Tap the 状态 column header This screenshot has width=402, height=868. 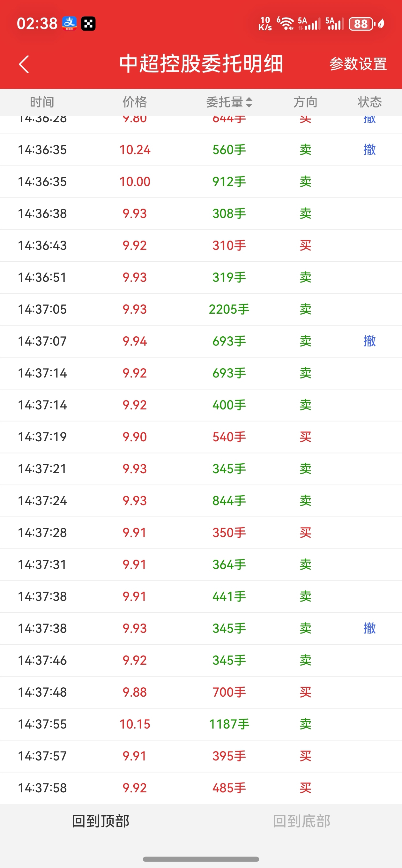pos(369,102)
